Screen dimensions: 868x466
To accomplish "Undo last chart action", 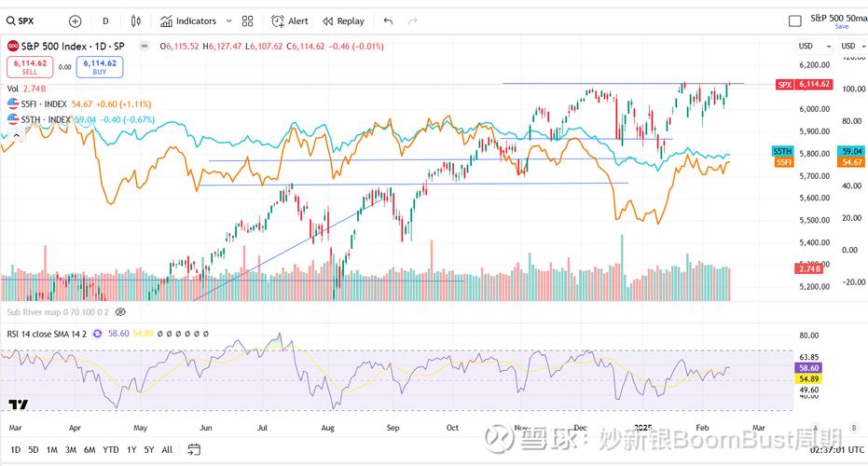I will [388, 21].
